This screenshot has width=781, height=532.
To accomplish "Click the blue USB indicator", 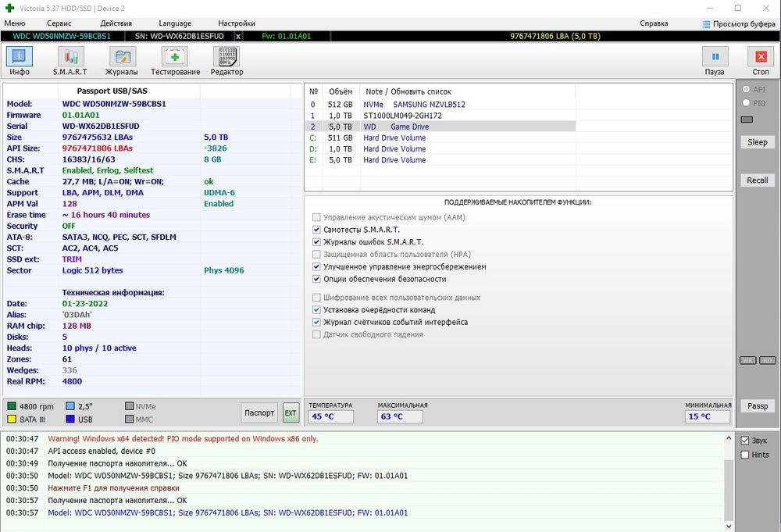I will [x=70, y=420].
